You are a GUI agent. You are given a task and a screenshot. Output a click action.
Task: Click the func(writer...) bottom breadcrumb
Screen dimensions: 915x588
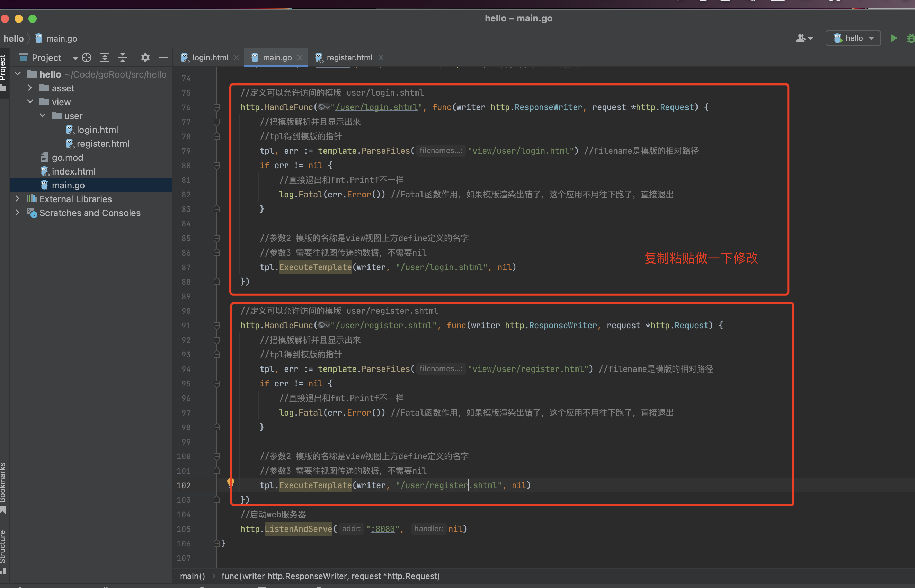pos(330,576)
